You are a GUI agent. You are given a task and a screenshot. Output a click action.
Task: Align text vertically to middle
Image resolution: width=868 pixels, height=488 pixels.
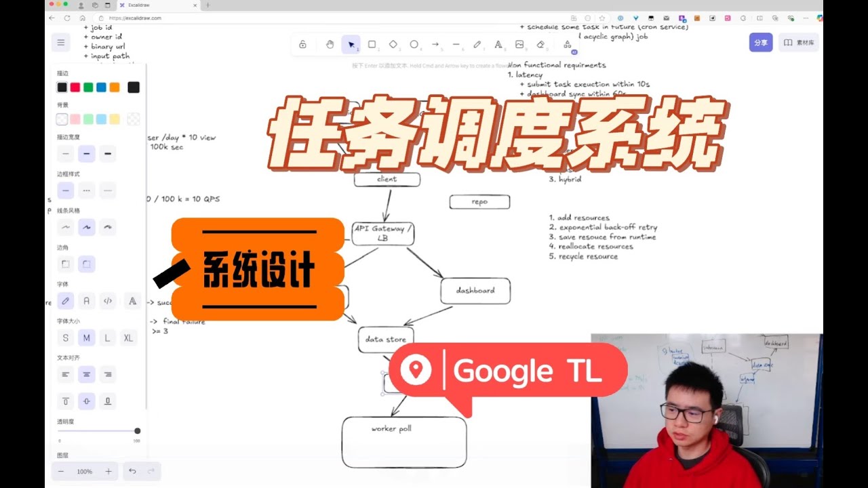tap(87, 401)
